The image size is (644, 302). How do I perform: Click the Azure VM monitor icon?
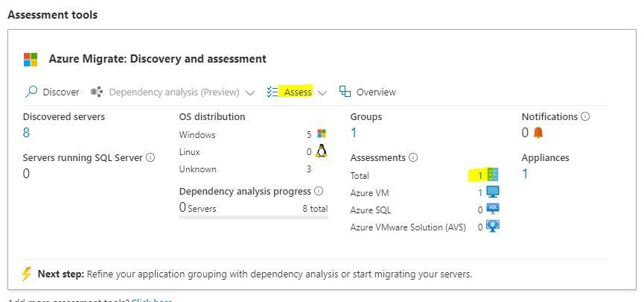[x=493, y=192]
